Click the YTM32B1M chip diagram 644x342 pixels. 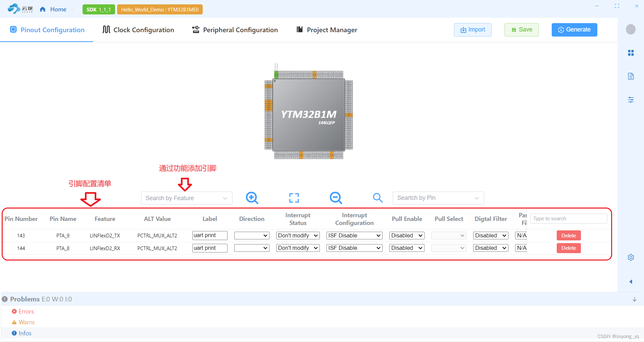click(308, 114)
